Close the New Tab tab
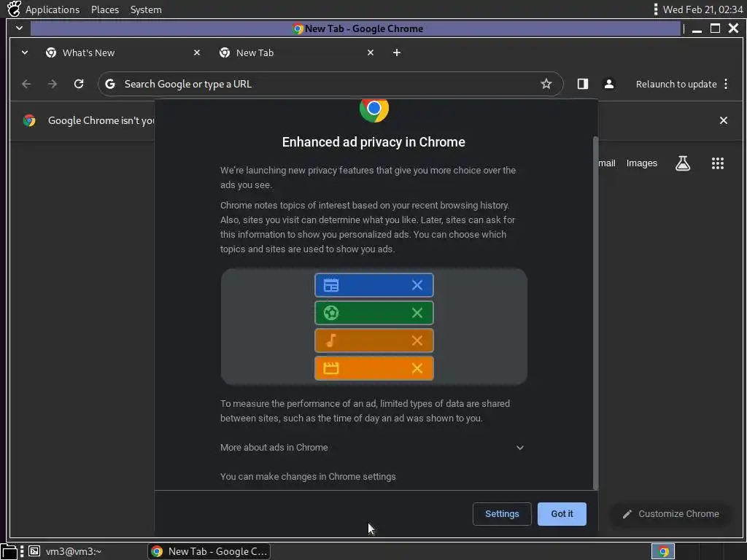Screen dimensions: 747x560 371,52
